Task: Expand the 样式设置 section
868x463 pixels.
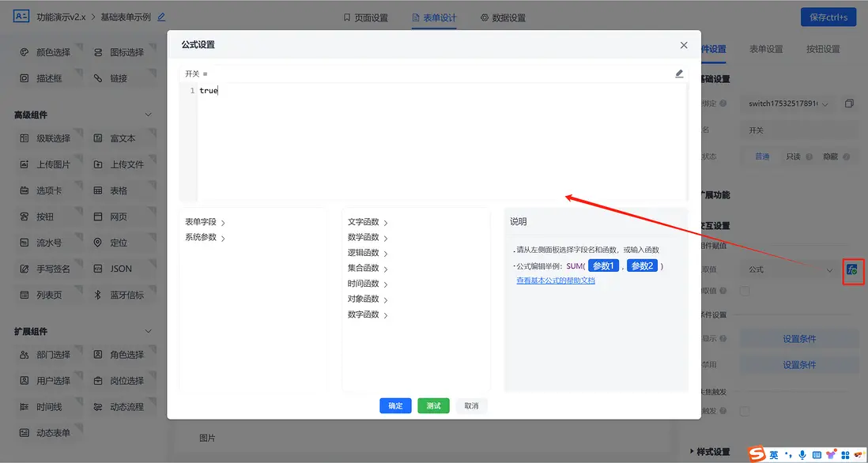Action: 710,451
